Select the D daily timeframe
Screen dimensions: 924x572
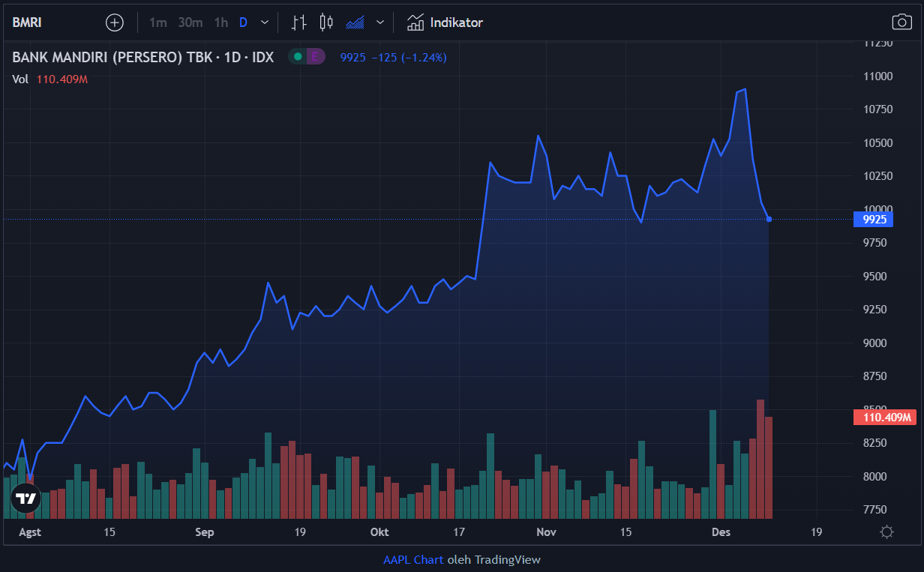tap(243, 22)
